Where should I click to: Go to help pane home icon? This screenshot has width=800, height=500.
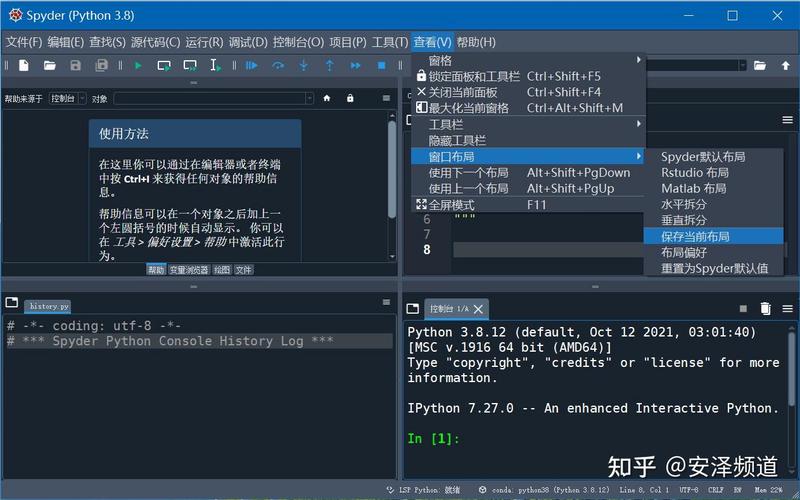click(x=327, y=98)
